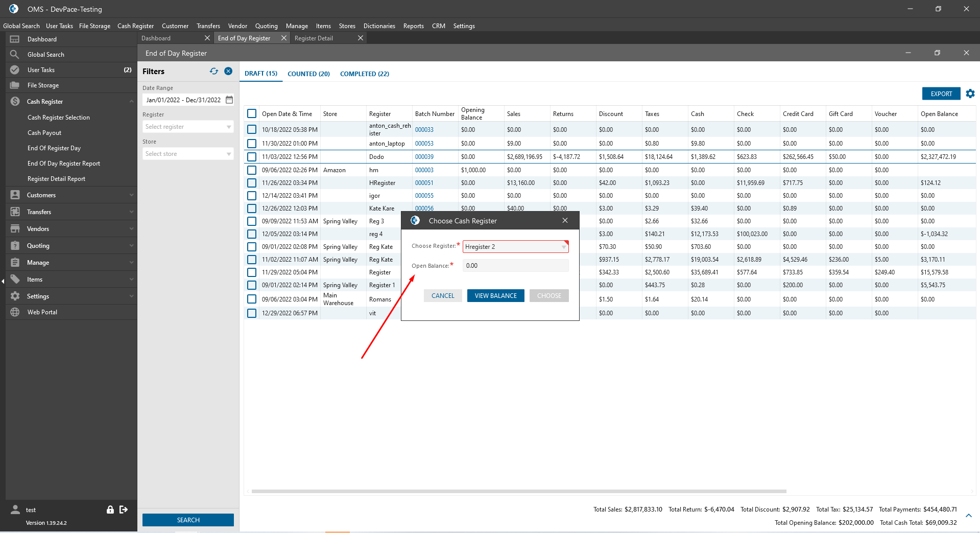Open the CRM menu in menu bar

439,26
